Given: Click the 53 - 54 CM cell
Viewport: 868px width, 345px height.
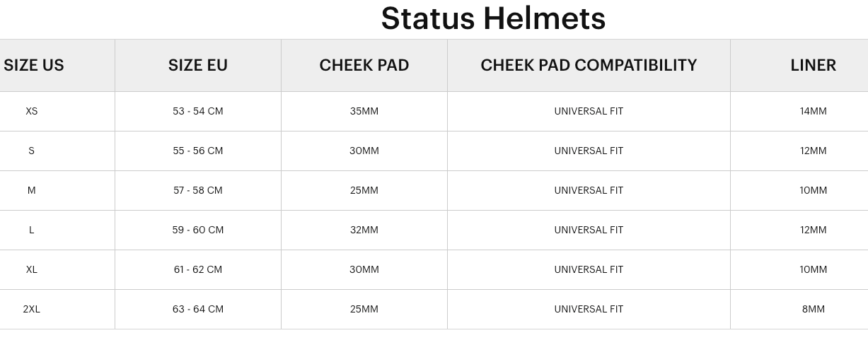Looking at the screenshot, I should (x=198, y=111).
